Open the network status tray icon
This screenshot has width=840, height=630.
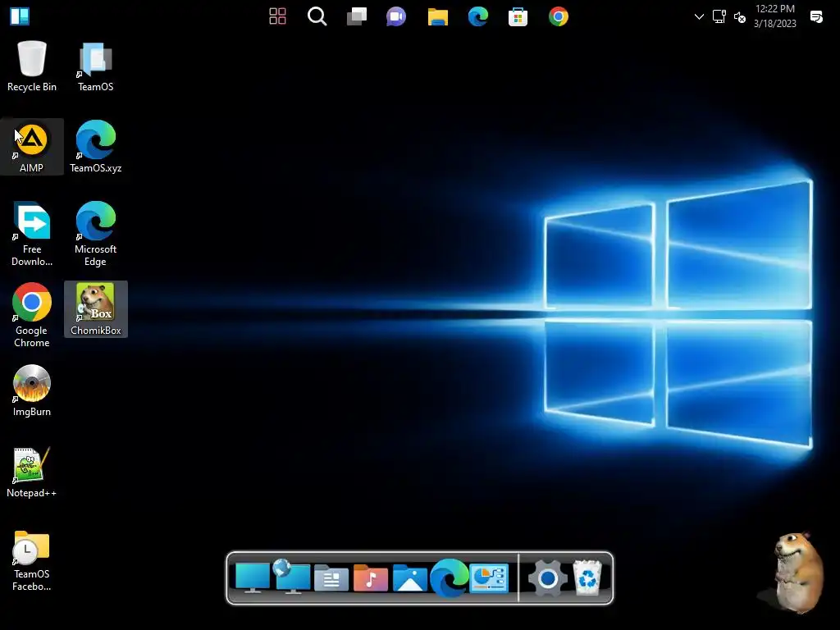click(719, 16)
